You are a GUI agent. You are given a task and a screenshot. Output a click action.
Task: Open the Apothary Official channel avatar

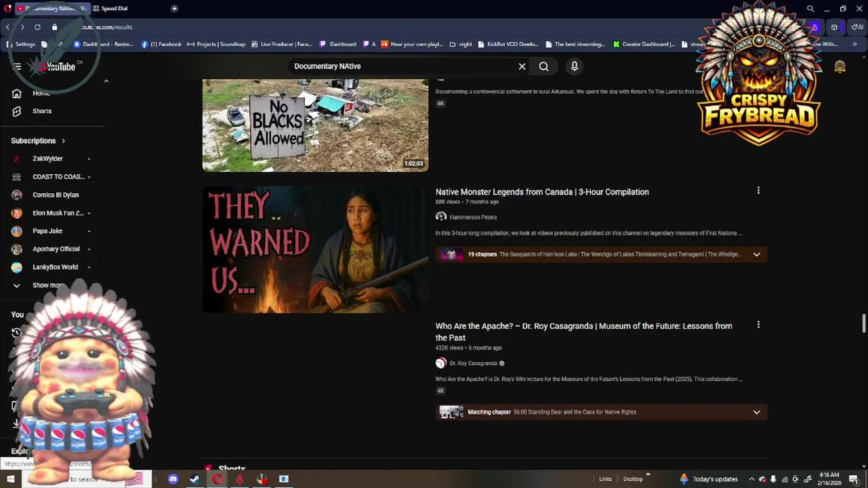(17, 249)
